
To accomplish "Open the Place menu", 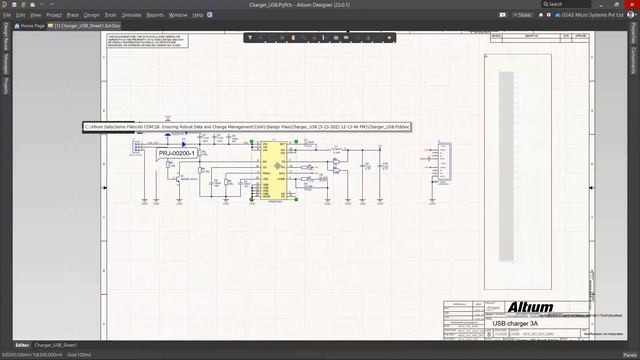I will 73,15.
